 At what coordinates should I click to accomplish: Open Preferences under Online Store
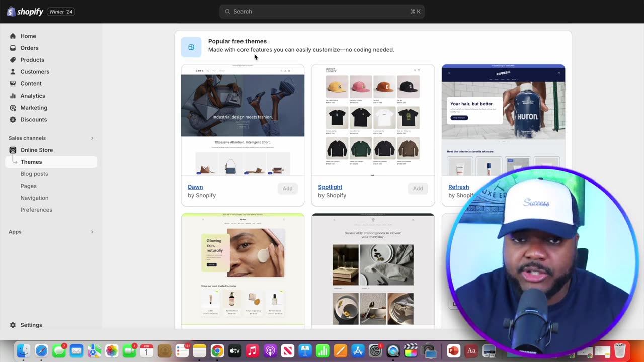[36, 210]
